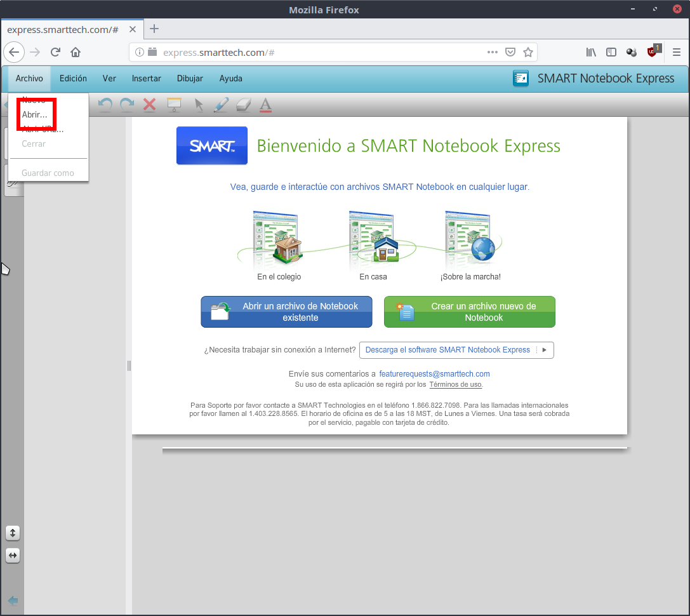Click the featurerequests@smarttech.com email link
690x616 pixels.
click(434, 374)
